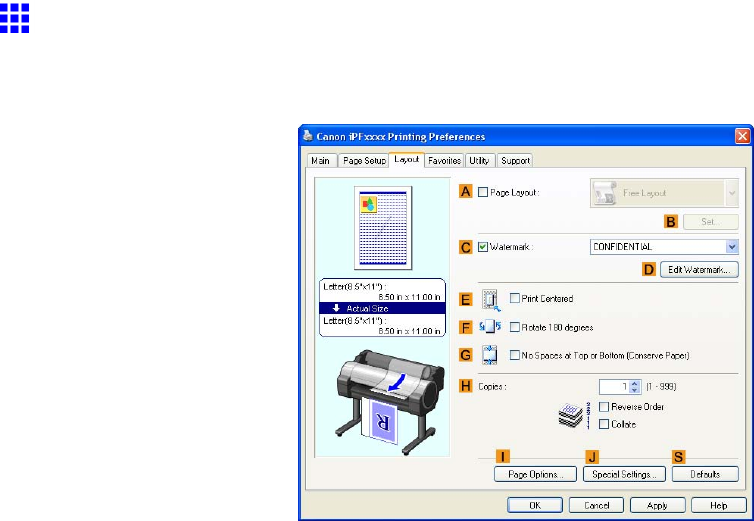
Task: Open Special Settings
Action: pos(624,474)
